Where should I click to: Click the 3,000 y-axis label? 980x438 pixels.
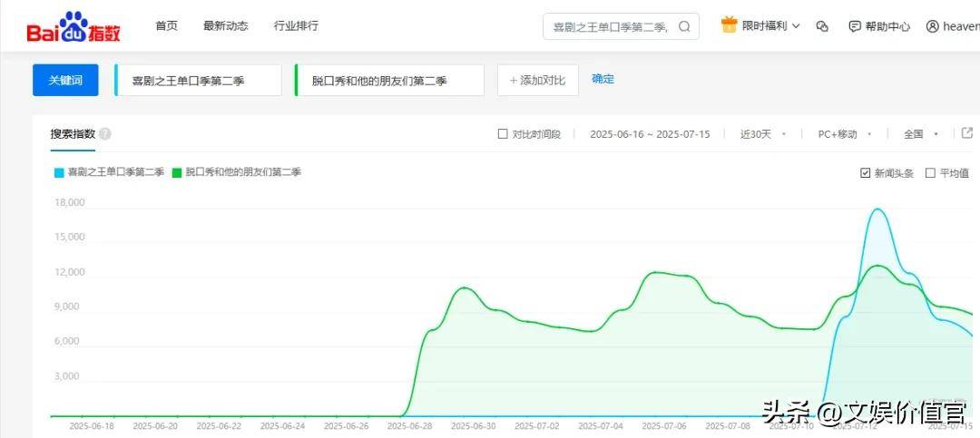(67, 376)
